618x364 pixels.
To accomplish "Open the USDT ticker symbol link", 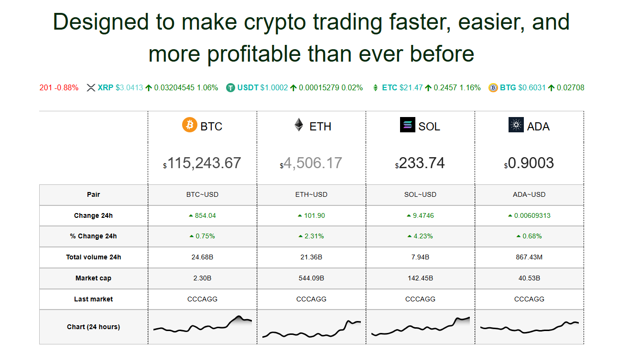I will [248, 88].
